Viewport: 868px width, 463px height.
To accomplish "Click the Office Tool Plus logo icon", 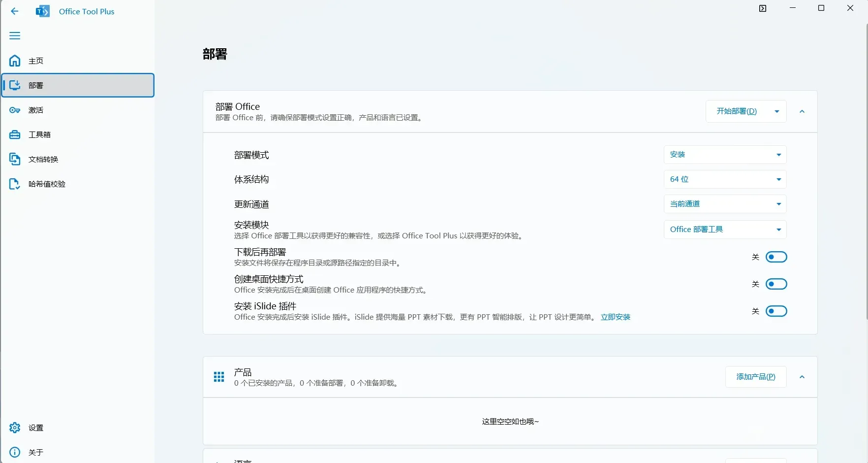I will 43,11.
